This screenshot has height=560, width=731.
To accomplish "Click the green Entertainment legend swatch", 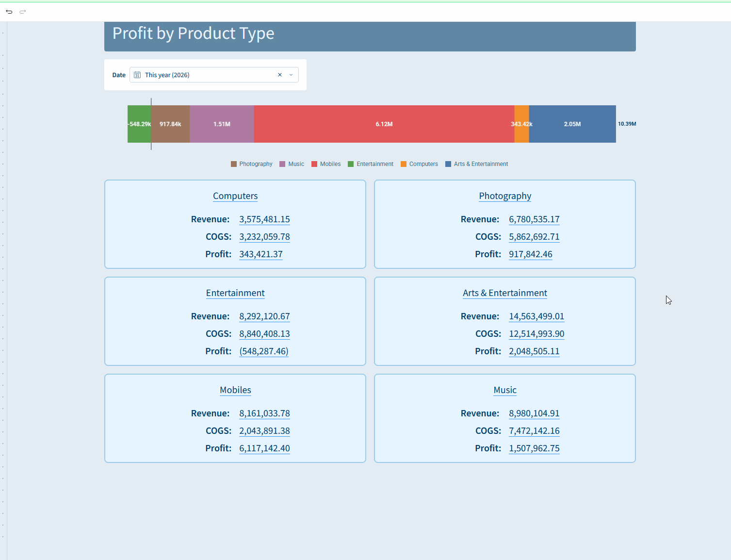I will coord(351,164).
